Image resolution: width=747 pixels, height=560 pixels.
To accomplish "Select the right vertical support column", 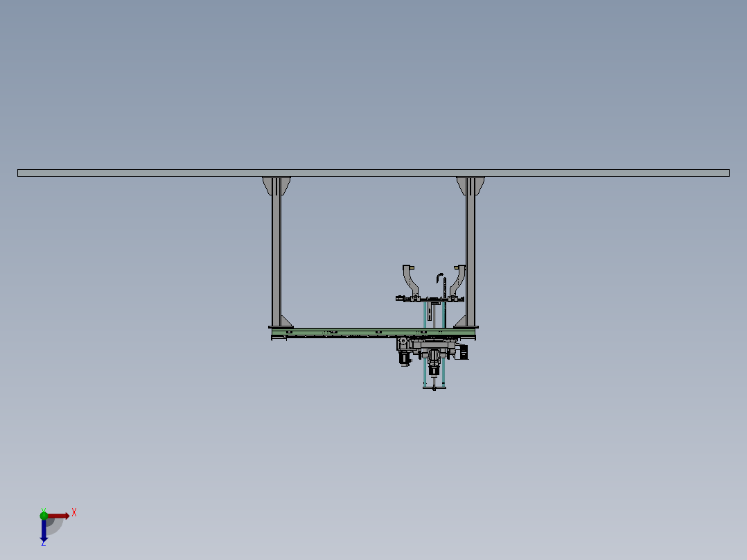I will (x=471, y=252).
